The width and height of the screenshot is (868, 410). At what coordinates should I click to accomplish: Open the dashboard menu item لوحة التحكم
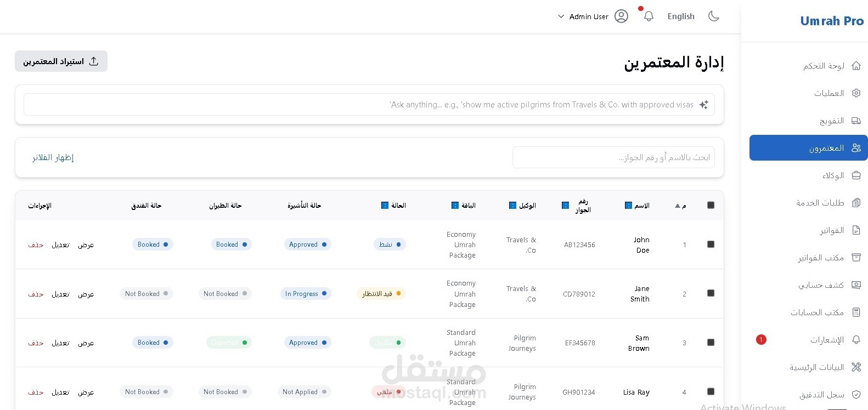809,66
